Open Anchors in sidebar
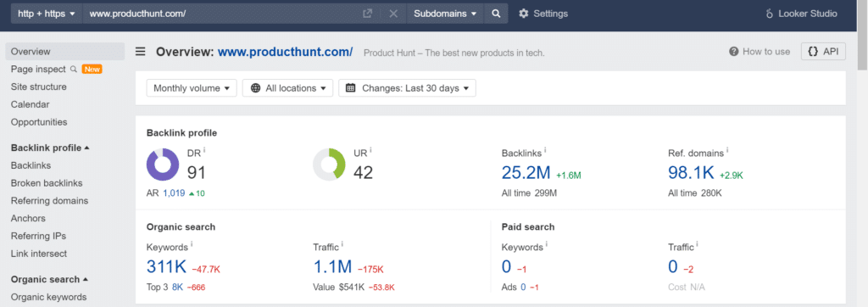The image size is (868, 307). point(28,219)
